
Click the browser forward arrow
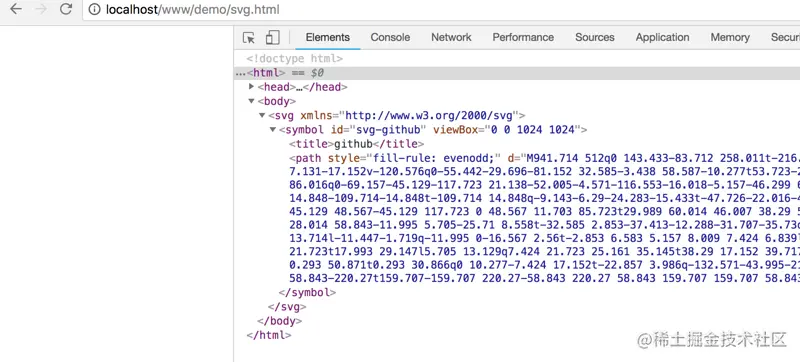tap(41, 9)
